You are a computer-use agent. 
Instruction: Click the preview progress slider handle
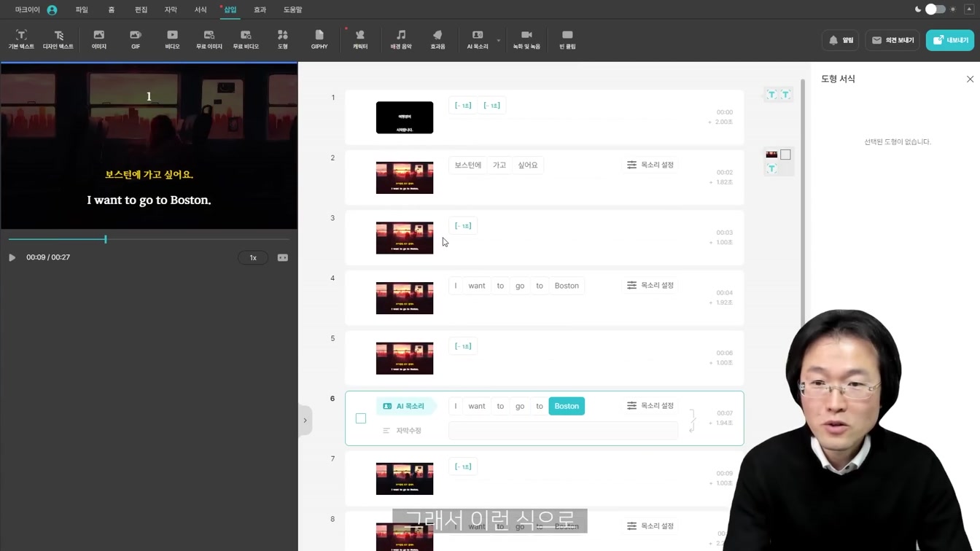pos(106,239)
